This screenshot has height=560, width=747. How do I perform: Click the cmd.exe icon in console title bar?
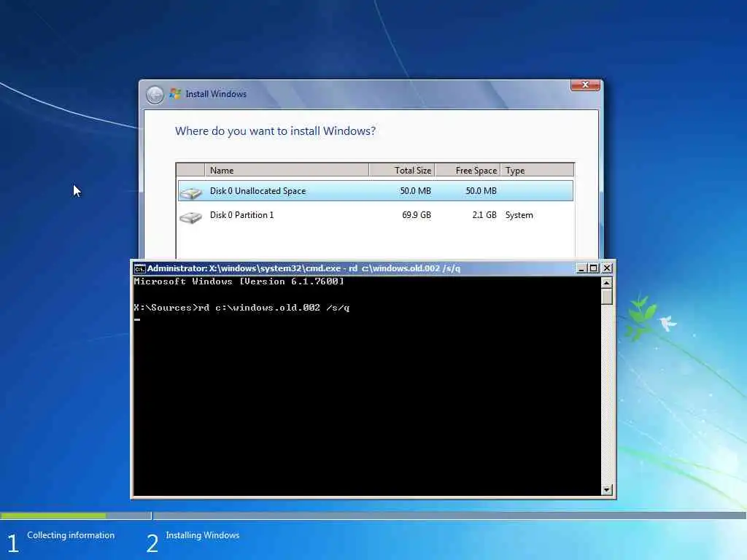pyautogui.click(x=139, y=268)
